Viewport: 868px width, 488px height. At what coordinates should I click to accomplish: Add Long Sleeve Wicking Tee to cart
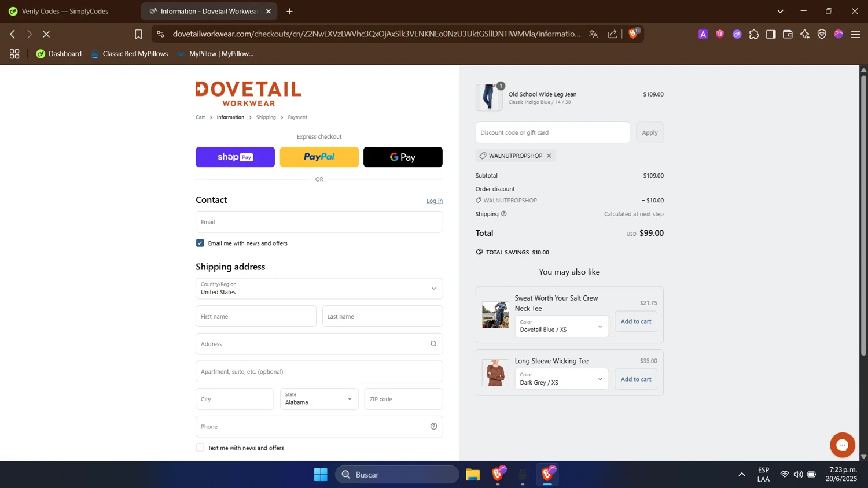point(636,379)
